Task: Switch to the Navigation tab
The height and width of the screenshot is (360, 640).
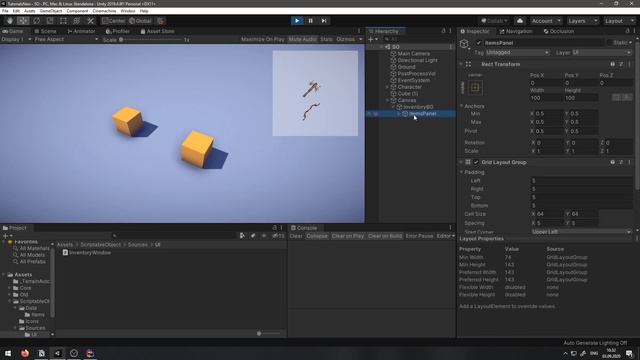Action: tap(516, 31)
